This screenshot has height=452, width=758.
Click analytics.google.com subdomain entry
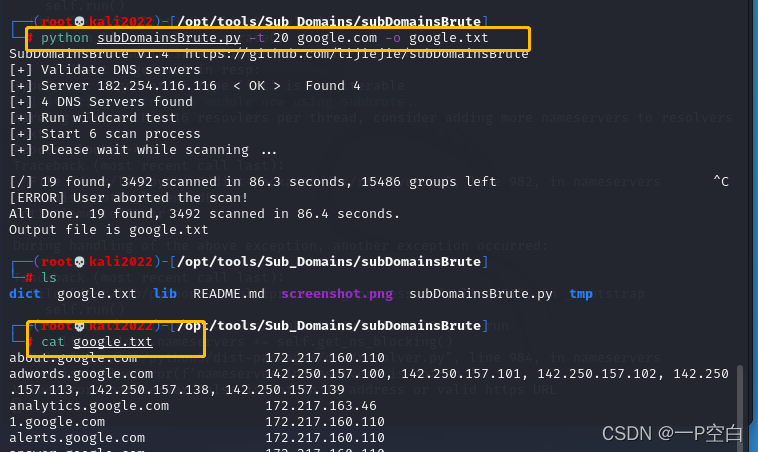[x=89, y=406]
